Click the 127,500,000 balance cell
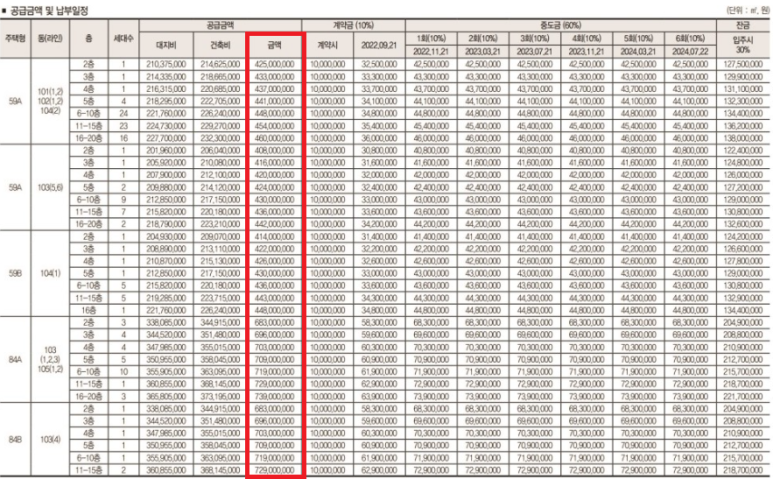 [743, 64]
